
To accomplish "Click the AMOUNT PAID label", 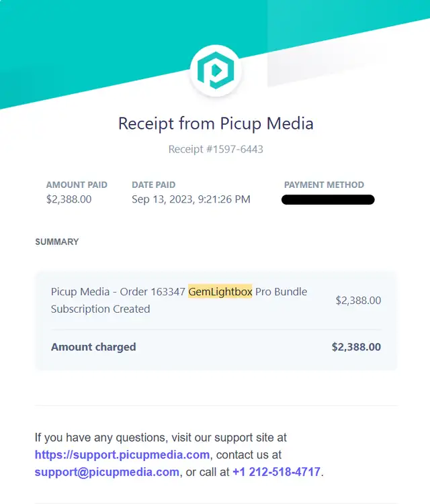I will [77, 185].
